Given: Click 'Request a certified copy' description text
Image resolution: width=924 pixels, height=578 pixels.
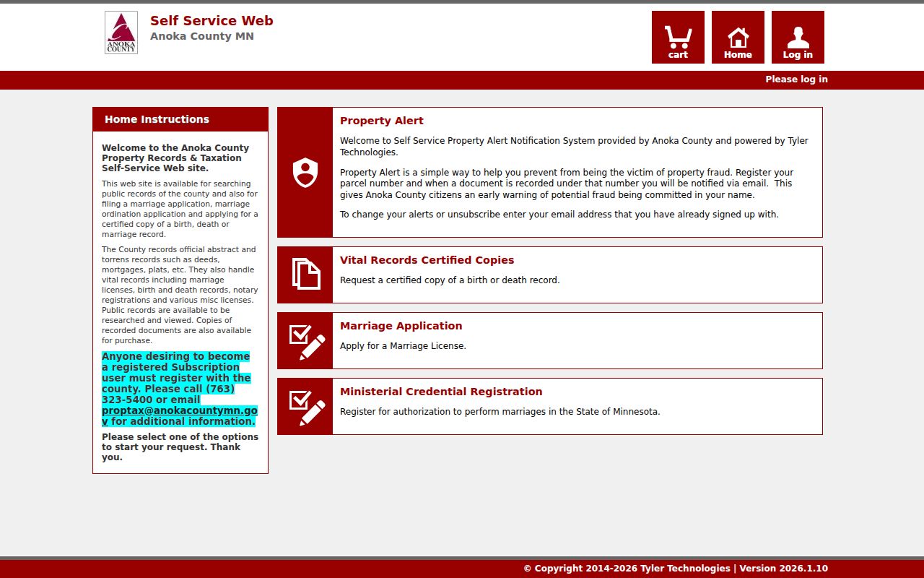Looking at the screenshot, I should click(450, 280).
